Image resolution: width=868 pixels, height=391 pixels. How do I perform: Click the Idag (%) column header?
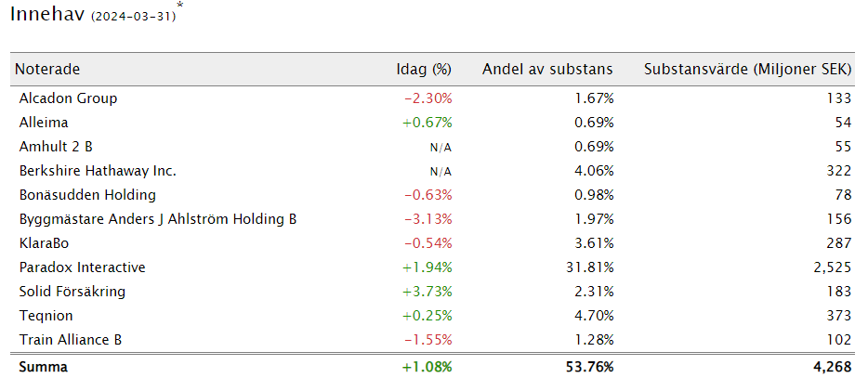click(424, 69)
